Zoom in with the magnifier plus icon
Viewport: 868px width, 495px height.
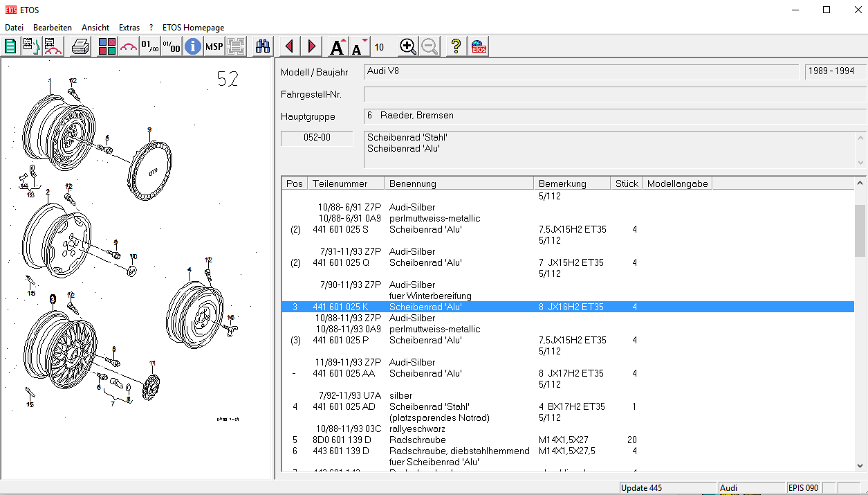408,46
